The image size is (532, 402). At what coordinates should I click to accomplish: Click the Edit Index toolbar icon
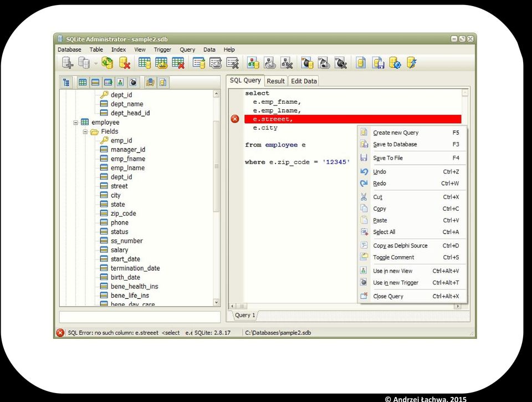216,63
